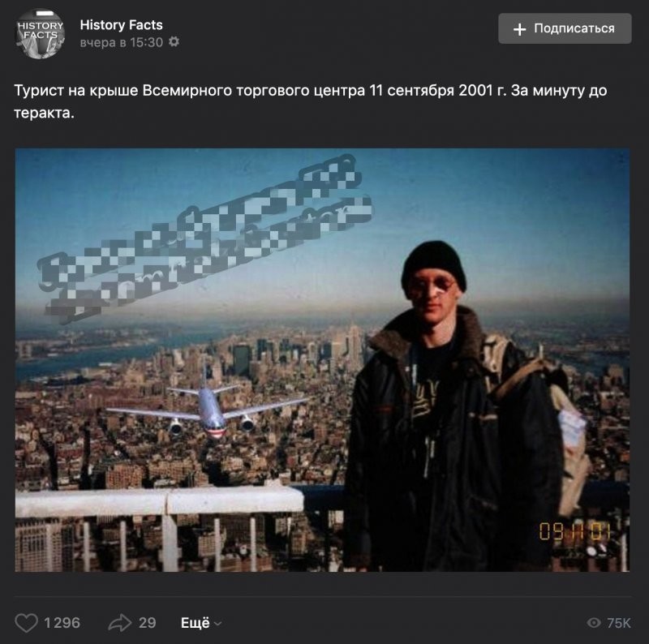Image resolution: width=649 pixels, height=644 pixels.
Task: Click the plus icon on Подписаться
Action: (x=519, y=29)
